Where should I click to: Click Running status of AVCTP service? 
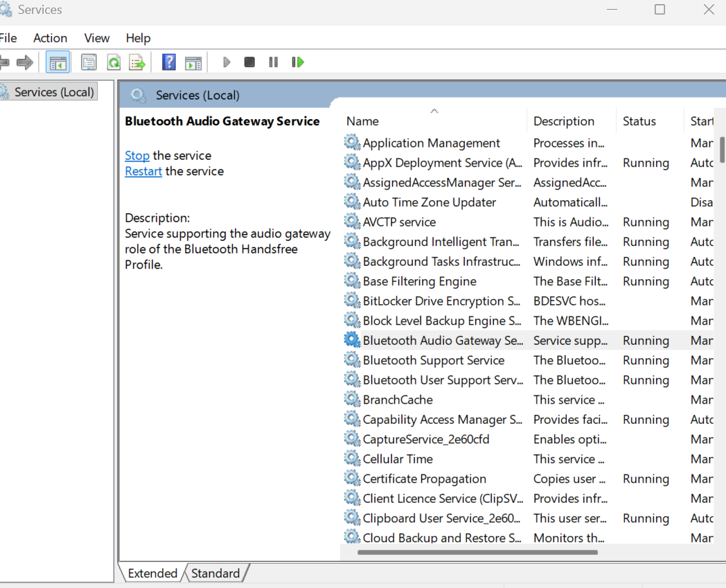[646, 222]
